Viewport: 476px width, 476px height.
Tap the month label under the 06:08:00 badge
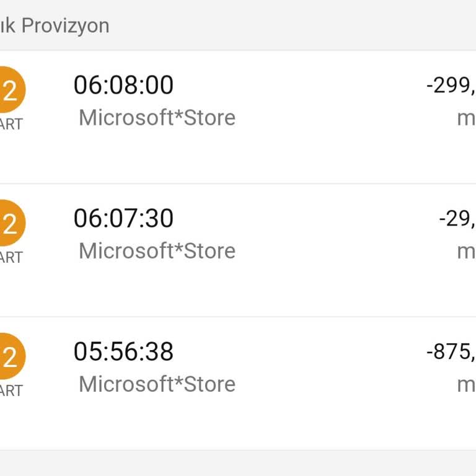(x=11, y=124)
